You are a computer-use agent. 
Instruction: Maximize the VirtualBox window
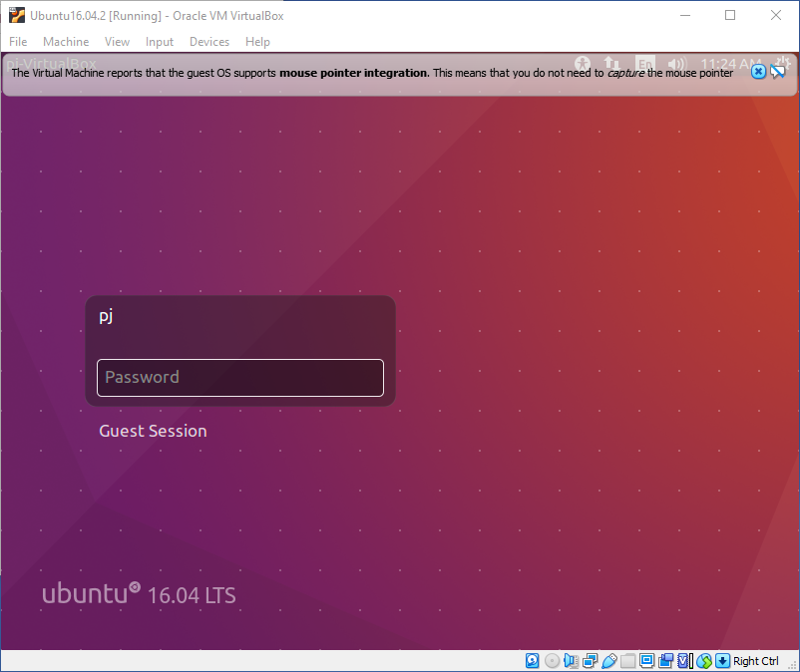(730, 15)
